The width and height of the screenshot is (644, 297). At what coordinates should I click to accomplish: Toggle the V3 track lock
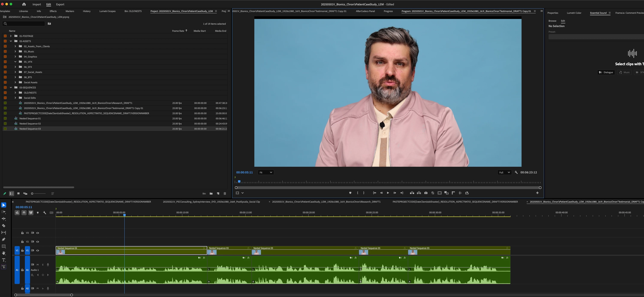click(x=22, y=233)
